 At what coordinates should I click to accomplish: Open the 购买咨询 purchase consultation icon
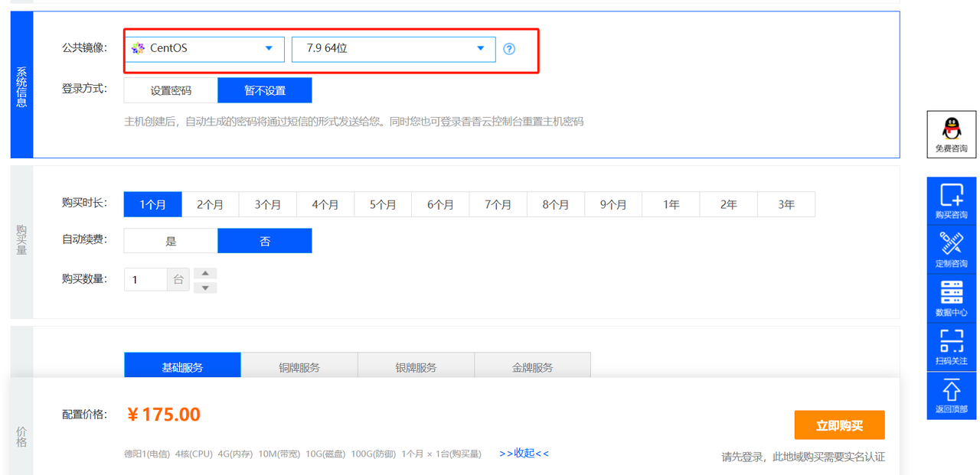[951, 196]
